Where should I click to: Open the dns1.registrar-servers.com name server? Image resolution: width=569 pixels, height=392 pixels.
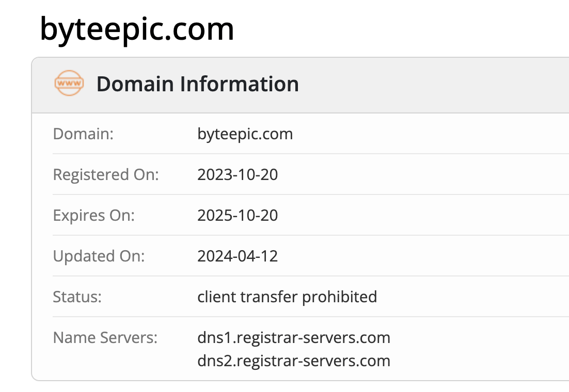coord(293,338)
